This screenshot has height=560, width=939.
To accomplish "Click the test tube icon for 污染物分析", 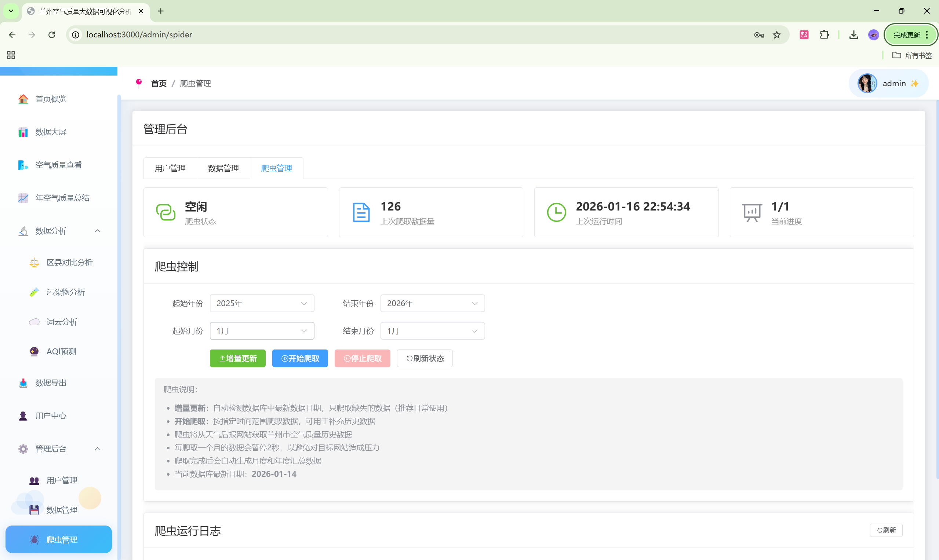I will click(x=34, y=292).
